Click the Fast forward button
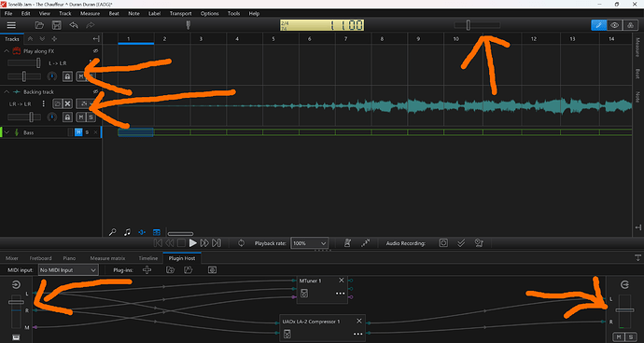Screen dimensions: 644x343 [204, 243]
